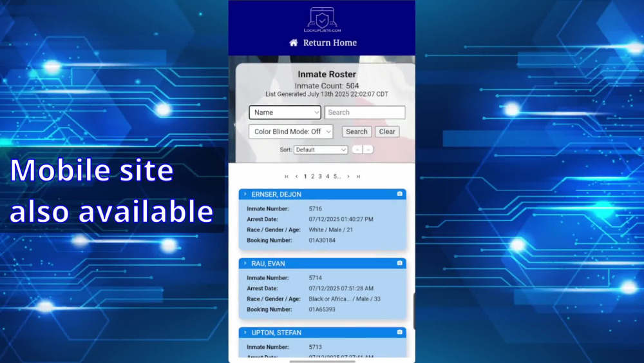Click booking number 01A30184
Screen dimensions: 644x363
tap(322, 240)
